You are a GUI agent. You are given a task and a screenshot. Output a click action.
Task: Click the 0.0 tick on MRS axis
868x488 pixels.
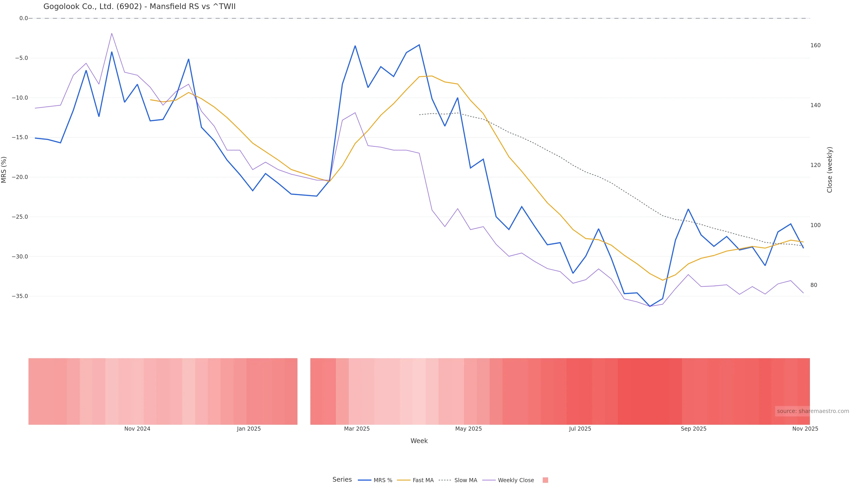[x=24, y=18]
